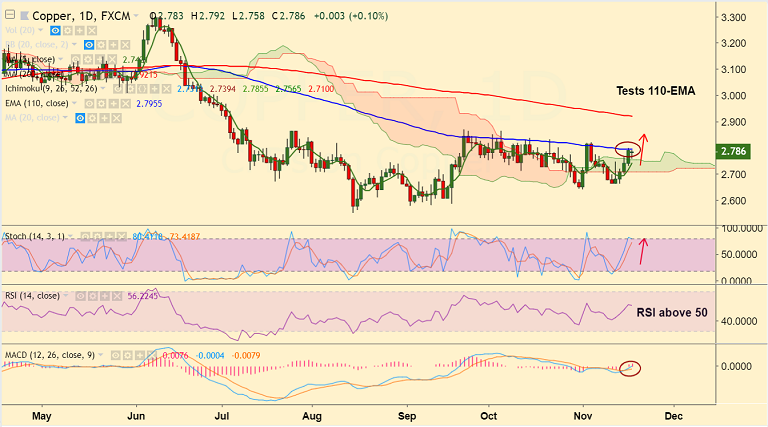The height and width of the screenshot is (427, 768).
Task: Open settings gear for Ichimoku indicator
Action: pyautogui.click(x=130, y=89)
